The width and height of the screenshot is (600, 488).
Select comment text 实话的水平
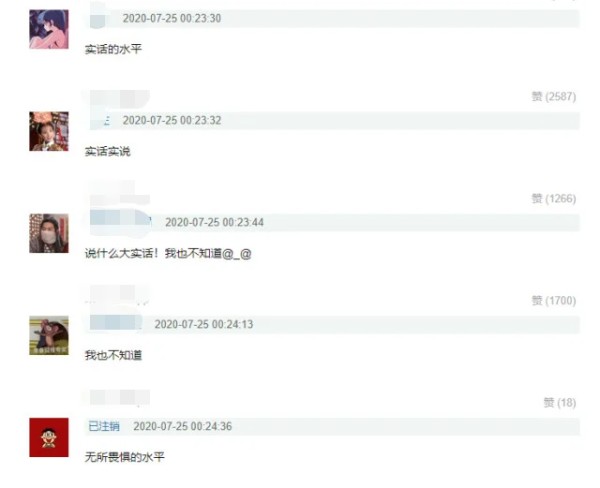coord(113,49)
